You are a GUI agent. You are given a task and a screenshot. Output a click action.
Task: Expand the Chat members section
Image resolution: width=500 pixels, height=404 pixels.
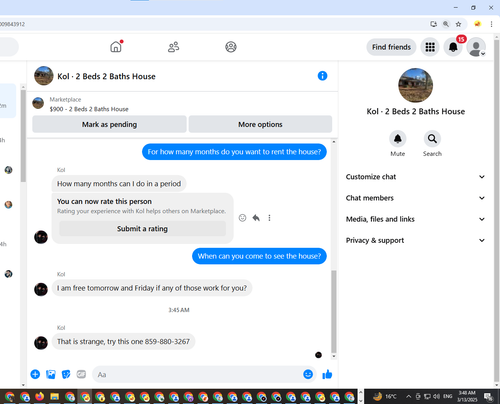click(415, 198)
